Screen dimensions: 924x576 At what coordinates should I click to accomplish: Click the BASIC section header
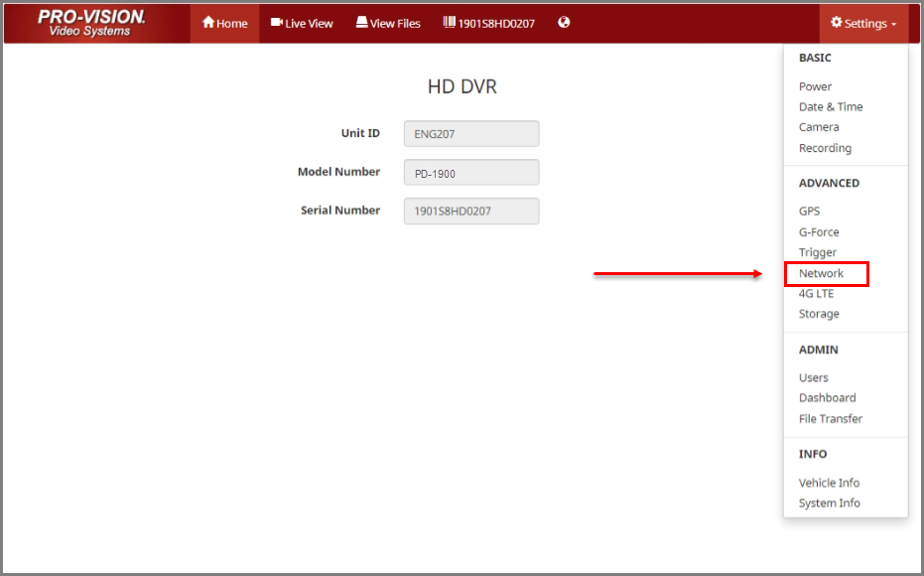point(815,58)
